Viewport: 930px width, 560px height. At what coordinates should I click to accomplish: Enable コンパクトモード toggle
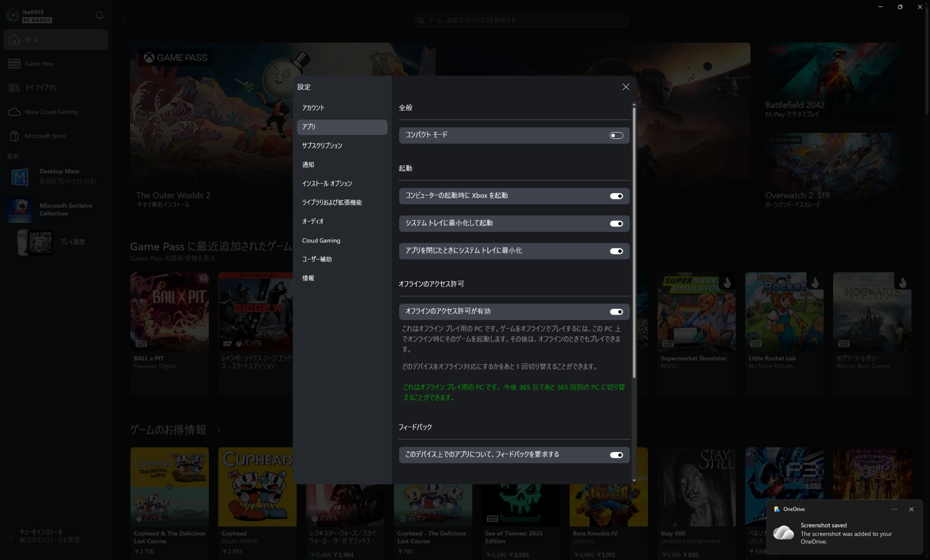pyautogui.click(x=616, y=135)
